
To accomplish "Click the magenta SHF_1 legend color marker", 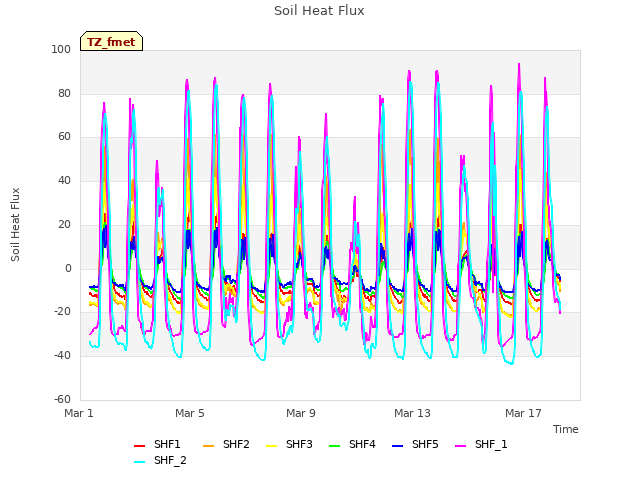I will pyautogui.click(x=460, y=446).
